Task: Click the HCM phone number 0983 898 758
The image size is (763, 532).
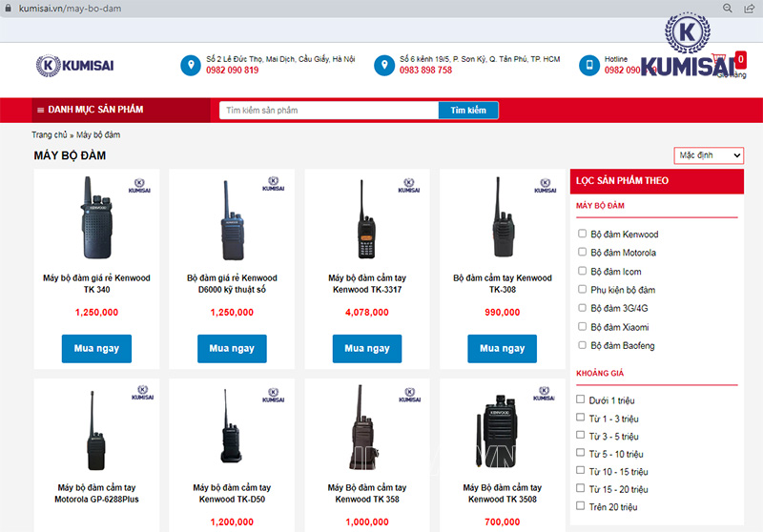Action: point(425,70)
